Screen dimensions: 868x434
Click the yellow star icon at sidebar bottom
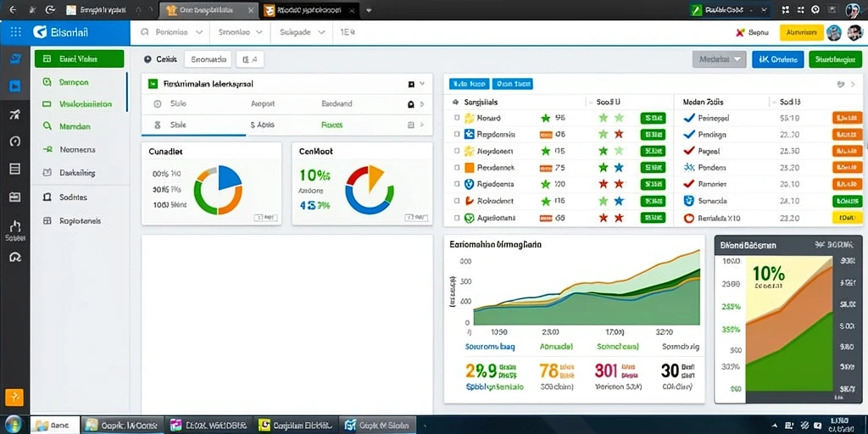point(14,397)
